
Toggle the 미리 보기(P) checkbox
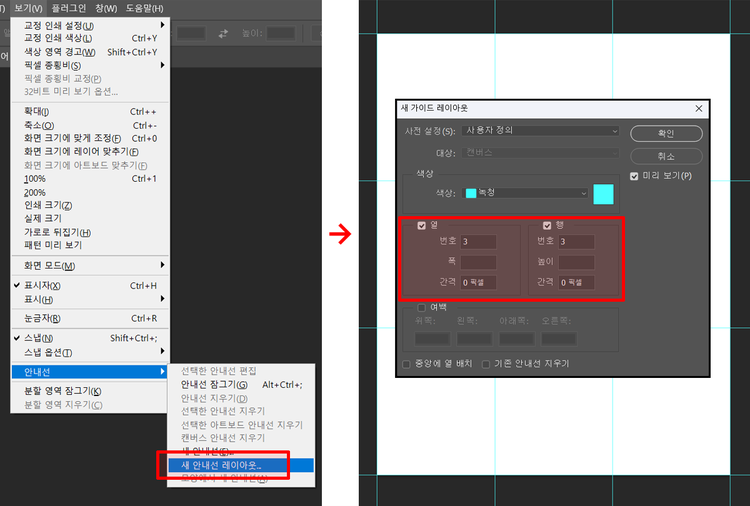pyautogui.click(x=634, y=176)
